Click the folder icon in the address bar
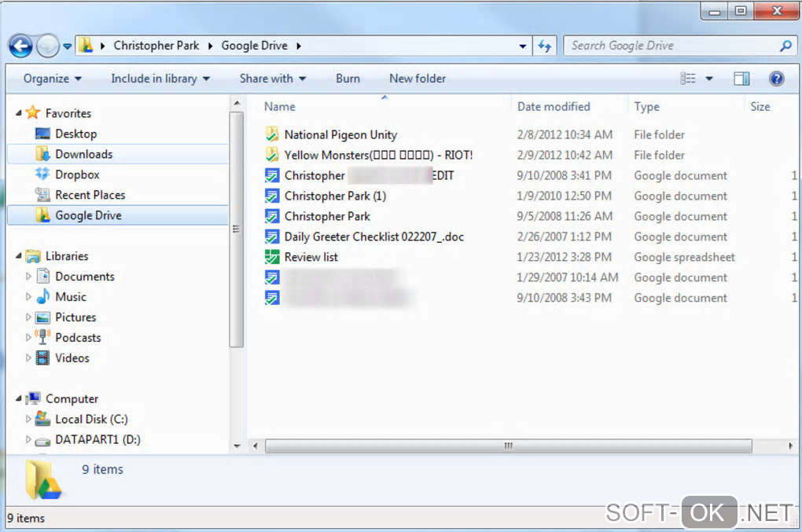 (86, 46)
